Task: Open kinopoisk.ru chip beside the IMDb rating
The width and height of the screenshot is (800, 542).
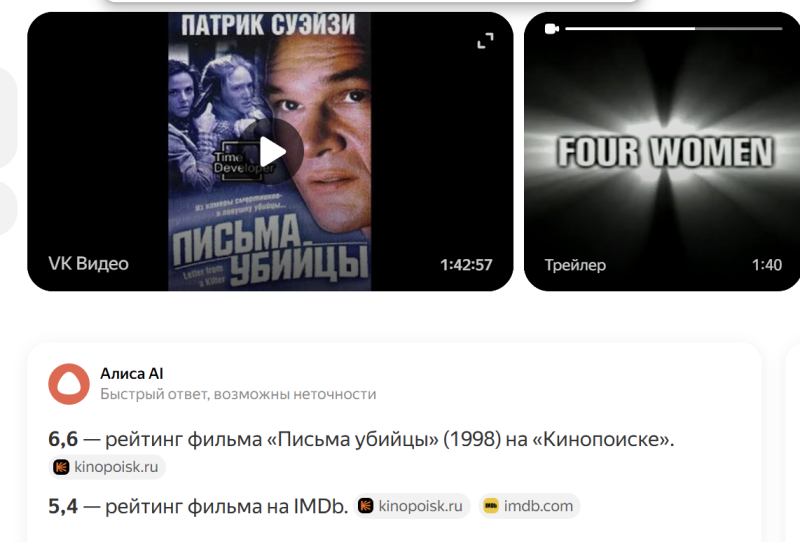Action: 412,506
